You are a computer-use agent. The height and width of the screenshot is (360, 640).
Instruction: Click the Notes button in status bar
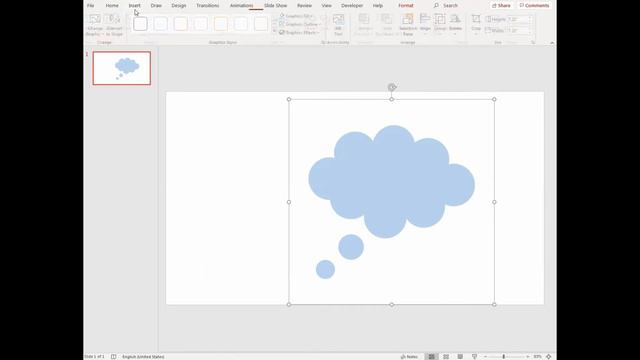pos(409,356)
